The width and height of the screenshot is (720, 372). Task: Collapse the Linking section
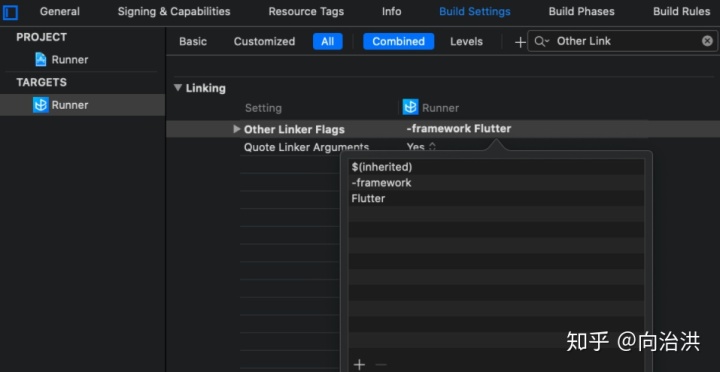(178, 87)
